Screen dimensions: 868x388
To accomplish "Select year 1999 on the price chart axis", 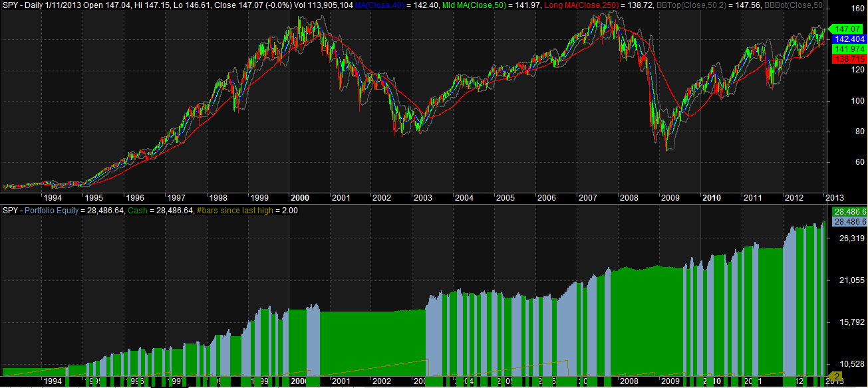I will coord(259,198).
